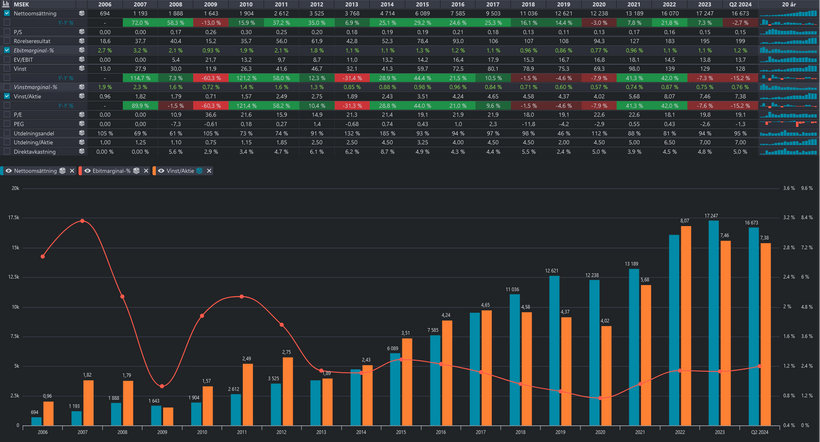The width and height of the screenshot is (820, 442).
Task: Check the Utdelningsandel row checkbox
Action: [x=7, y=132]
